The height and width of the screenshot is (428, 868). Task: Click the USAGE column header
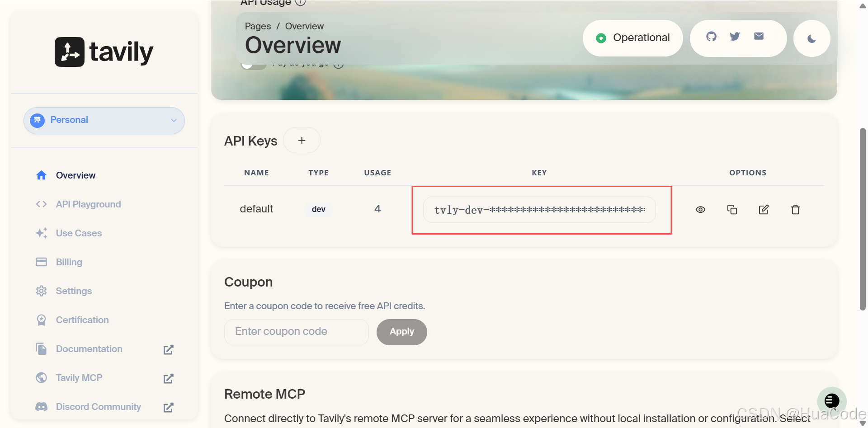coord(377,173)
